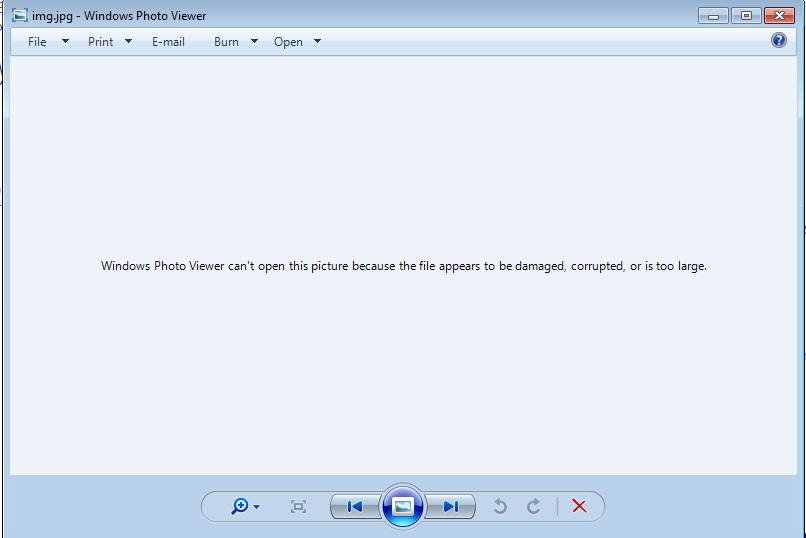Click the Photo Viewer title bar icon
Viewport: 806px width, 538px height.
(20, 15)
